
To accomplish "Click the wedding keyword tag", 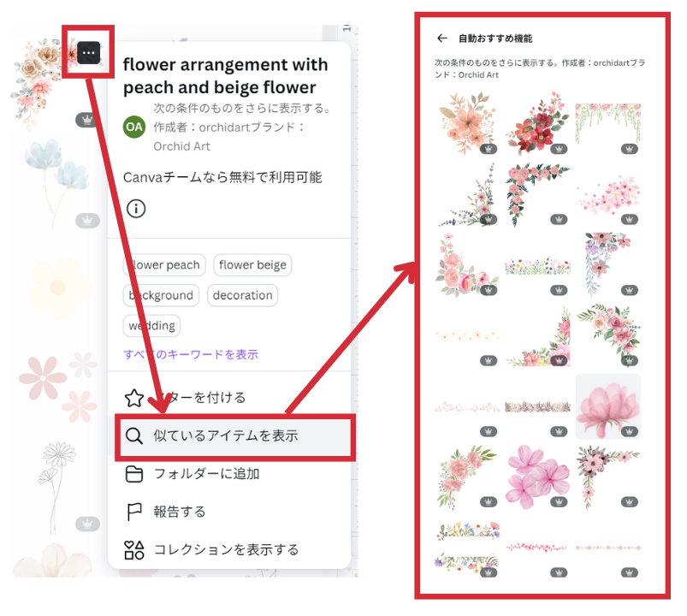I will click(x=151, y=325).
